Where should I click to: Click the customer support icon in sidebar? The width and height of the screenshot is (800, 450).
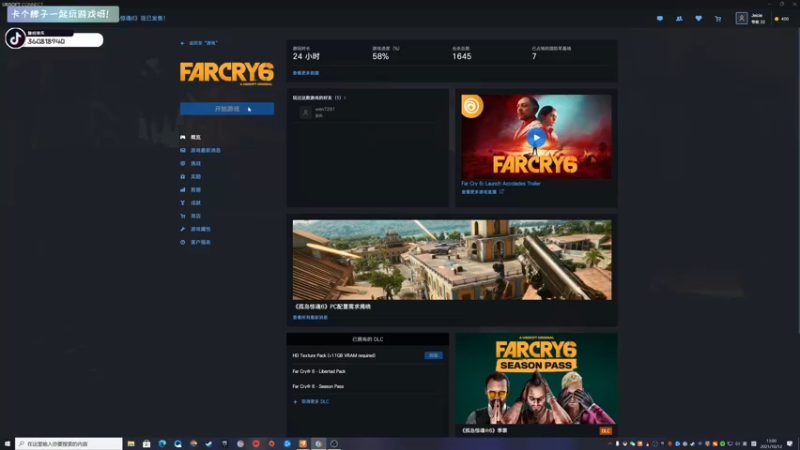click(183, 242)
